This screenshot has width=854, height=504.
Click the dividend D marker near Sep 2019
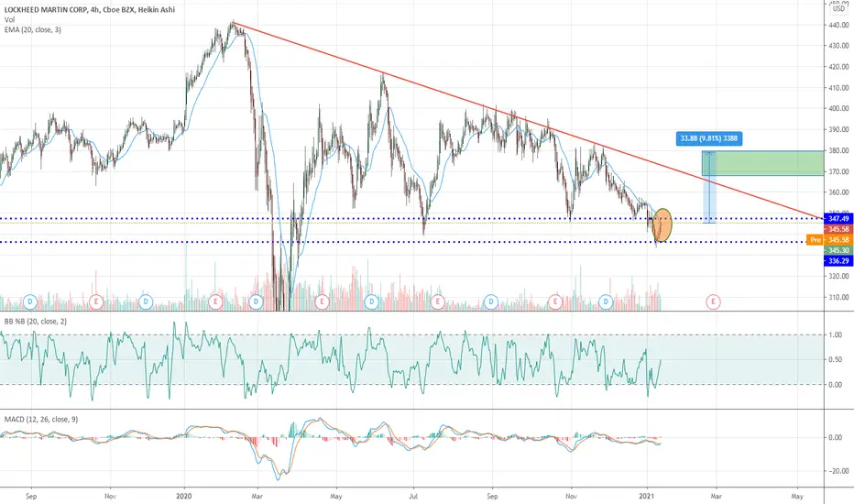(x=30, y=301)
